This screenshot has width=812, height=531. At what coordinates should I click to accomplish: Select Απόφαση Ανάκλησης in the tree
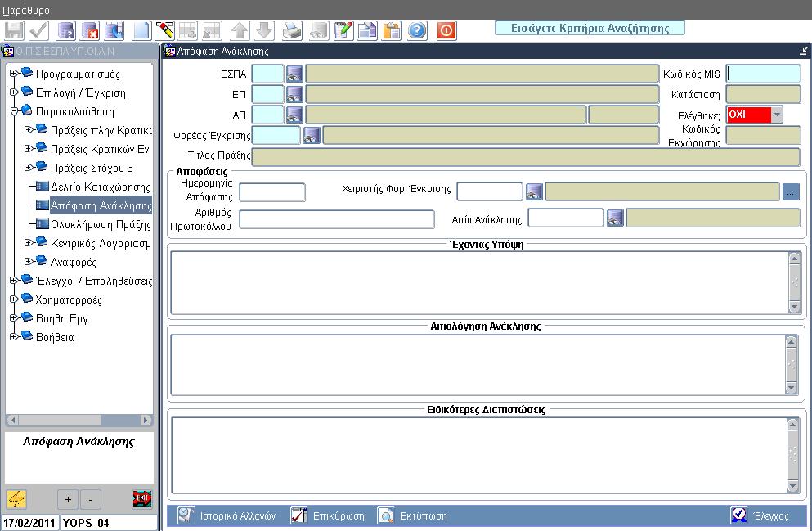[101, 205]
